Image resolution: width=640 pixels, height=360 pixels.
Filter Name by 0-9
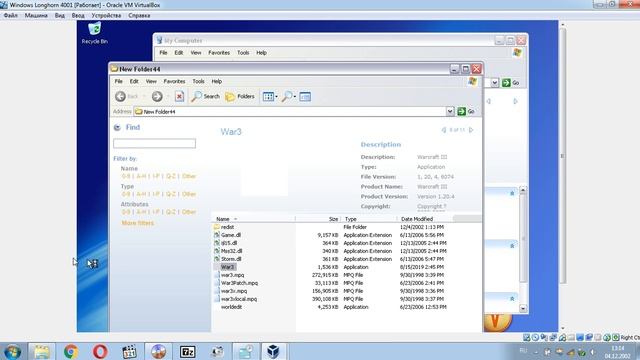126,176
